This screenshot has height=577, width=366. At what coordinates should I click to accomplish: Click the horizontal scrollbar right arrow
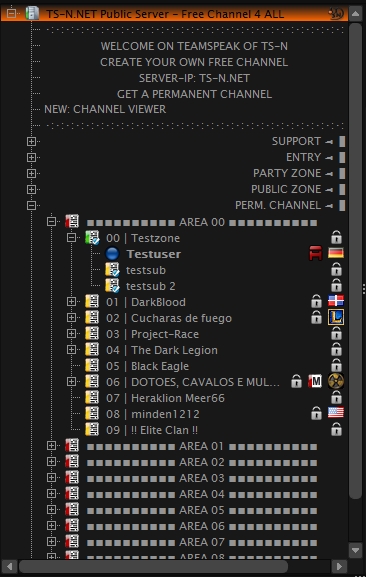[339, 566]
